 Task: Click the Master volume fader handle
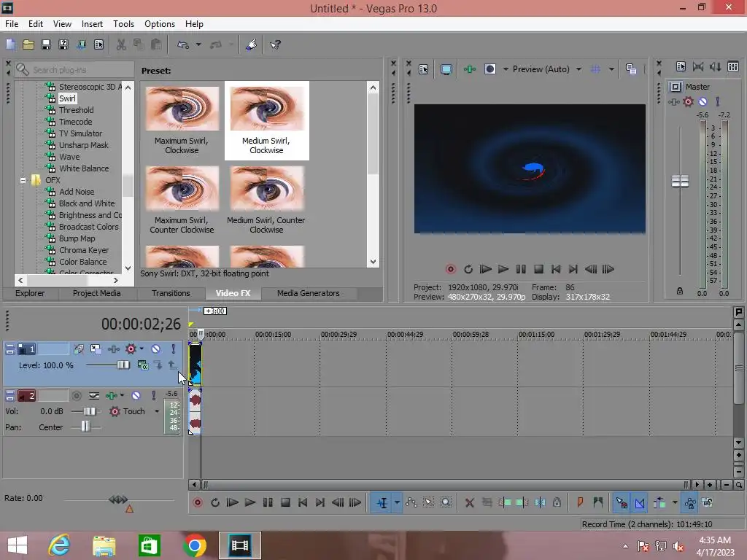click(680, 181)
